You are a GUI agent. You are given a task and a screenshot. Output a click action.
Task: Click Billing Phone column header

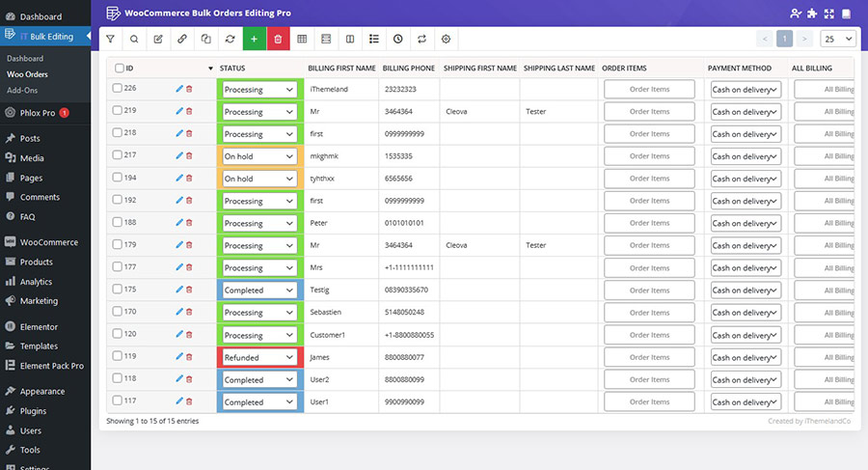pyautogui.click(x=409, y=69)
